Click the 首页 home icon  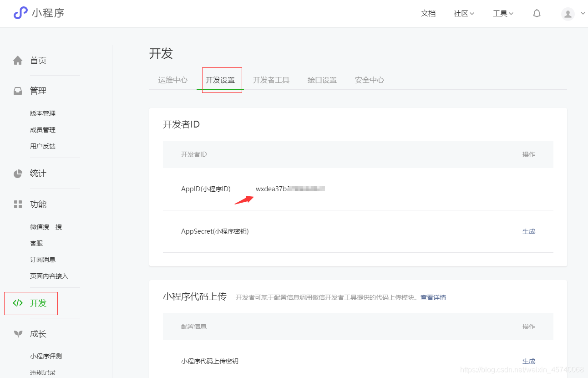point(18,60)
